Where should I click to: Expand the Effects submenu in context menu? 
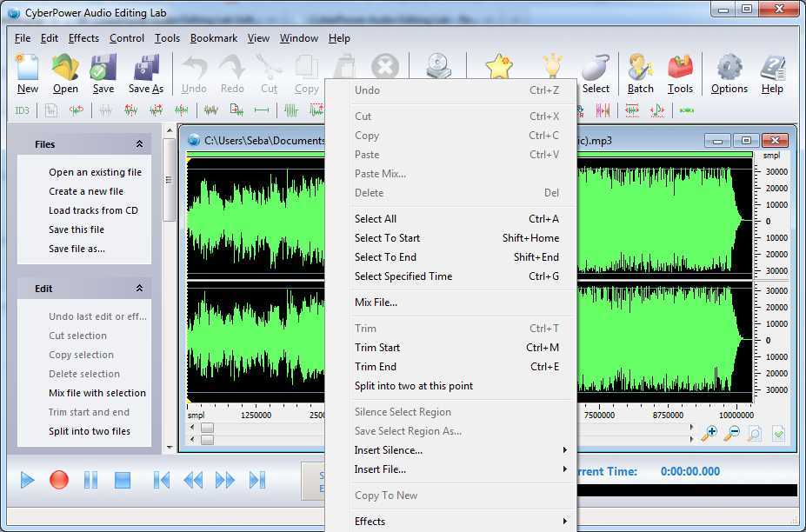[370, 521]
